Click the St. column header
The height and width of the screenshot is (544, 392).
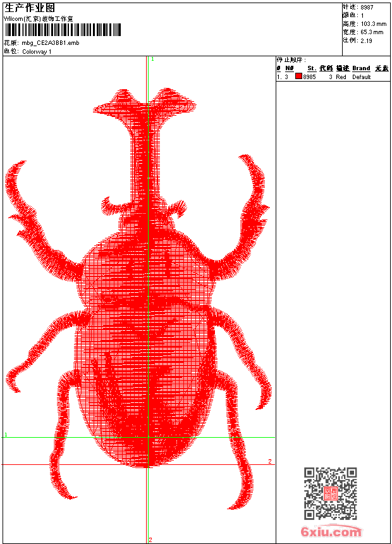coord(311,68)
